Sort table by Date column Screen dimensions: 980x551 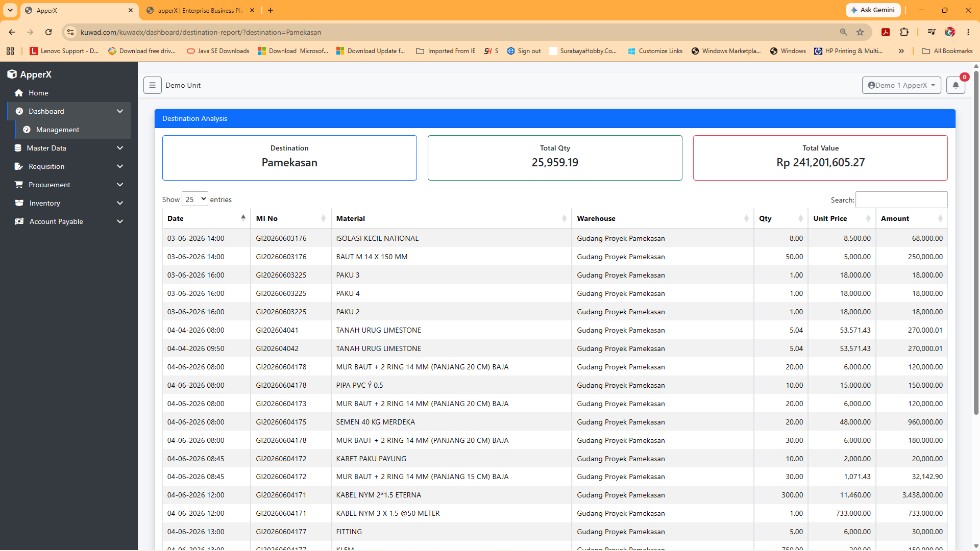(x=206, y=218)
